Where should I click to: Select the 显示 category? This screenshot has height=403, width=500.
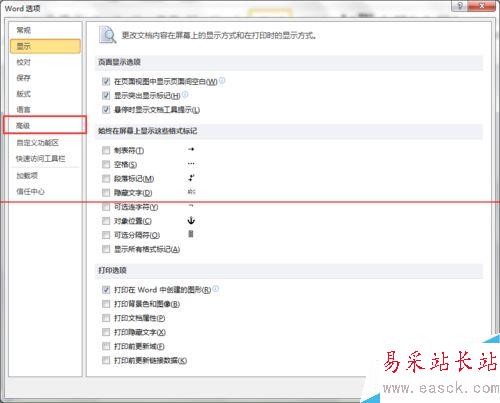pos(45,46)
